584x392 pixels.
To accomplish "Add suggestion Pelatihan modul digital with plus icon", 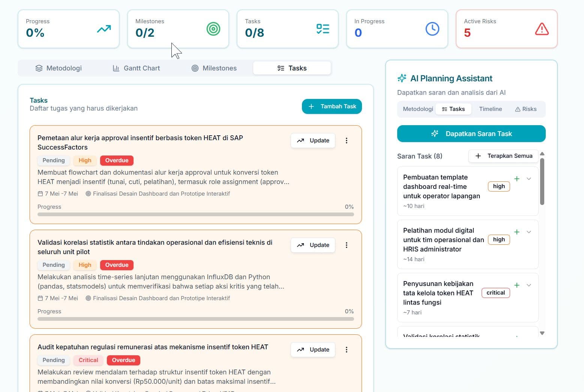I will click(x=517, y=232).
